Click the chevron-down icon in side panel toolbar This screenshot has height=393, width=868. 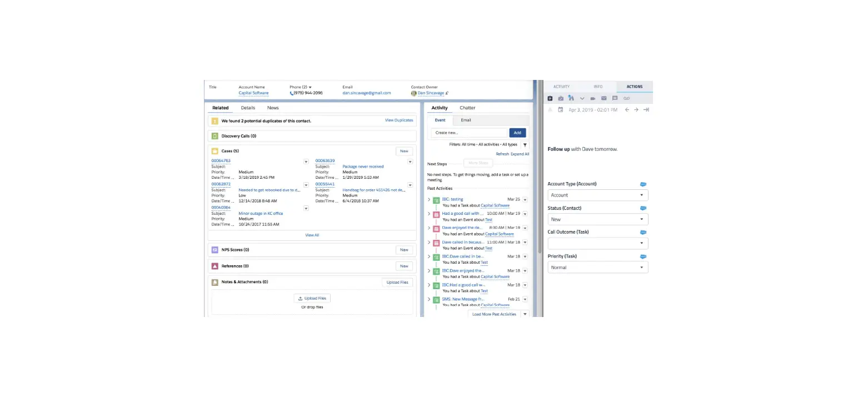pyautogui.click(x=582, y=98)
